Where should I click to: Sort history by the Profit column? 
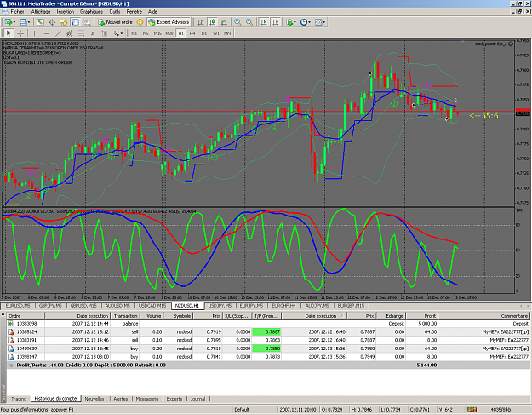pyautogui.click(x=422, y=316)
